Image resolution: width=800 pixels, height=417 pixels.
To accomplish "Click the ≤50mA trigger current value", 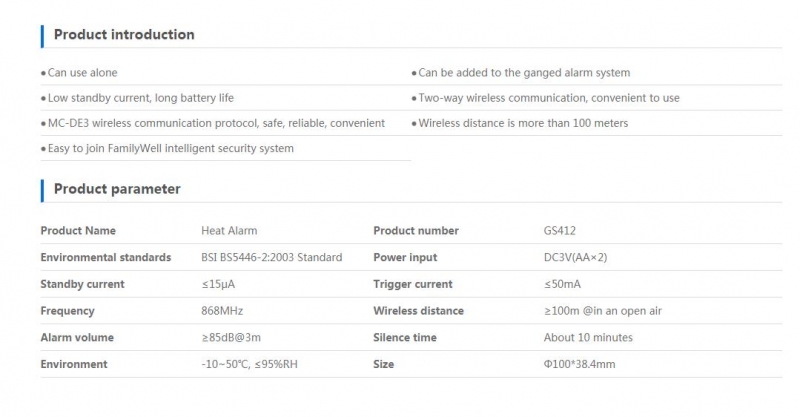I will 562,284.
